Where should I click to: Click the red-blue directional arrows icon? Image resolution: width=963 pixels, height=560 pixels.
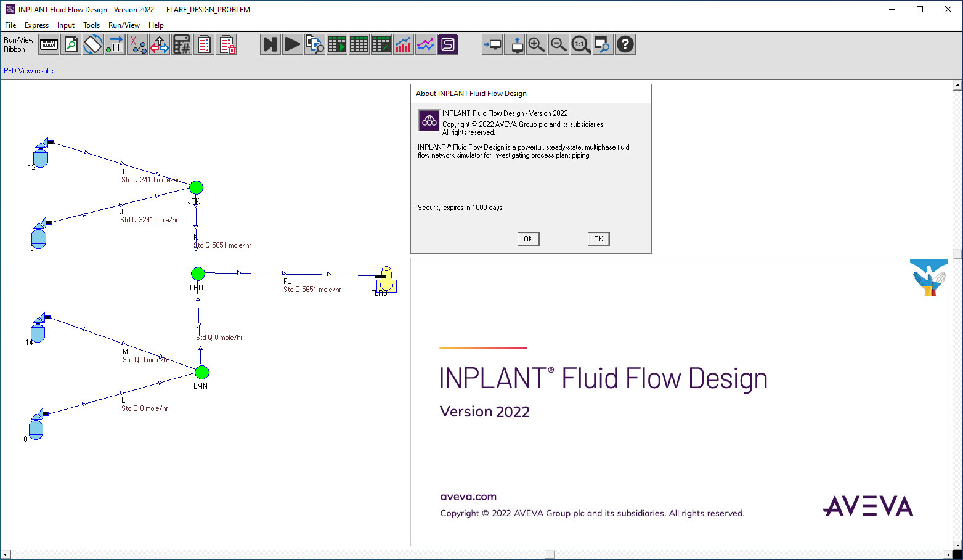tap(159, 44)
